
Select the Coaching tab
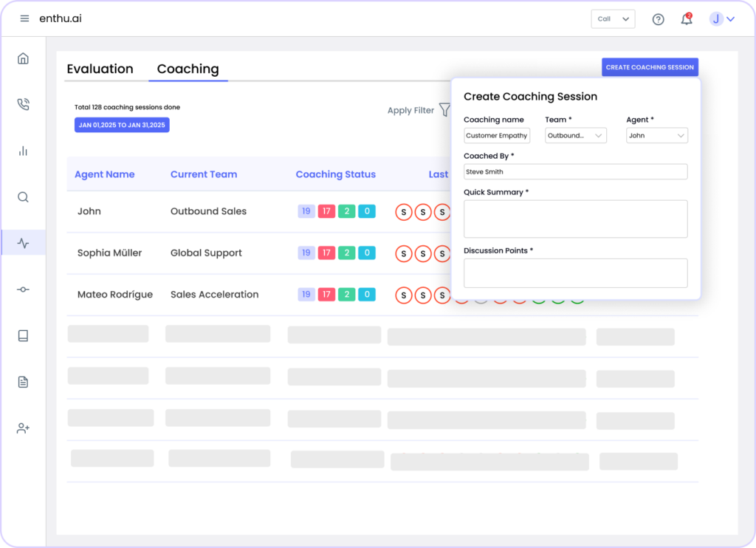[x=188, y=69]
